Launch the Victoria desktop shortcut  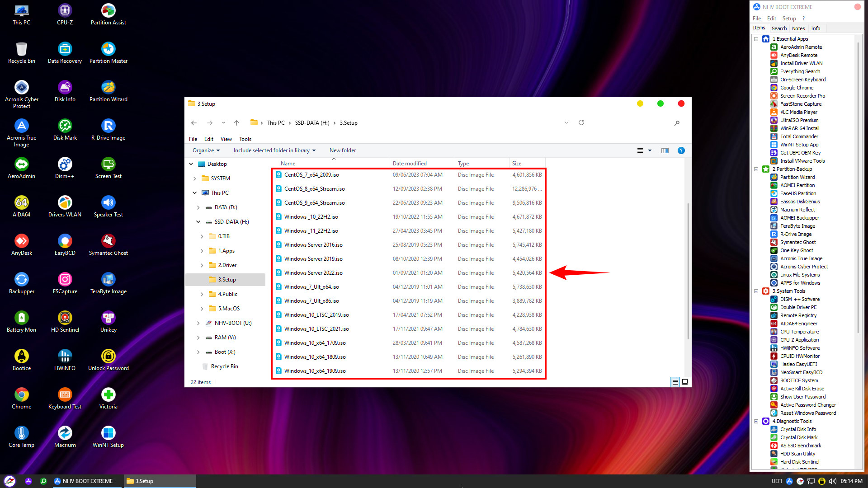click(x=108, y=399)
